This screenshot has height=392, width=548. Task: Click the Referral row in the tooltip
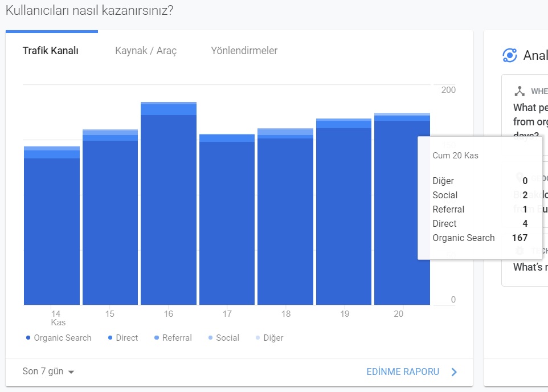pyautogui.click(x=480, y=210)
